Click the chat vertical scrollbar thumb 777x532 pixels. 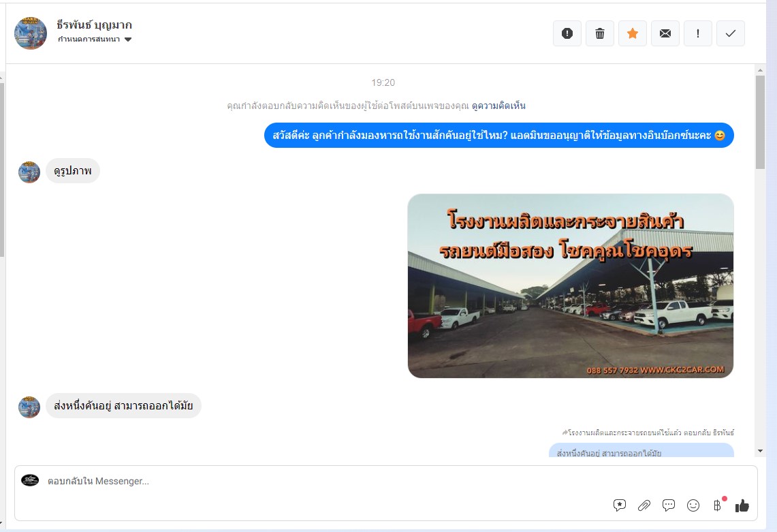[x=760, y=122]
